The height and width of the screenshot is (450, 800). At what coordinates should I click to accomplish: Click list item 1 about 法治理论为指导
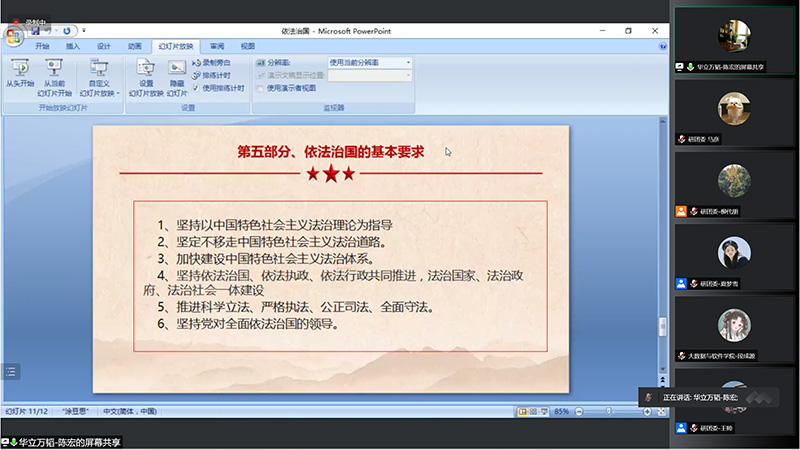[275, 225]
